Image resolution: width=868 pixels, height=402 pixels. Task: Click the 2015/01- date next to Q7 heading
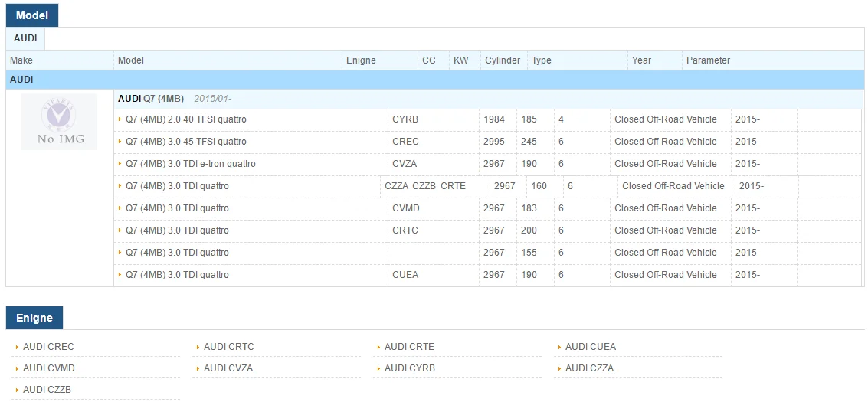[212, 99]
